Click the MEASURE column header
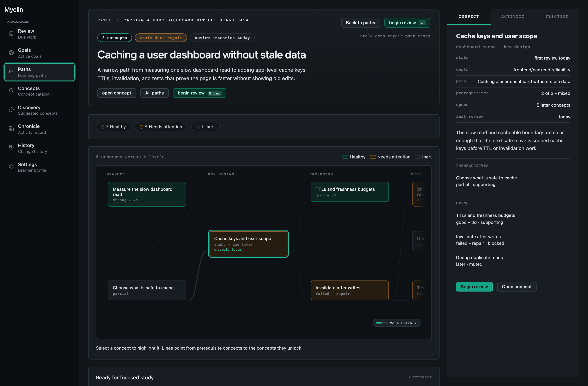Viewport: 588px width, 386px height. [x=116, y=174]
